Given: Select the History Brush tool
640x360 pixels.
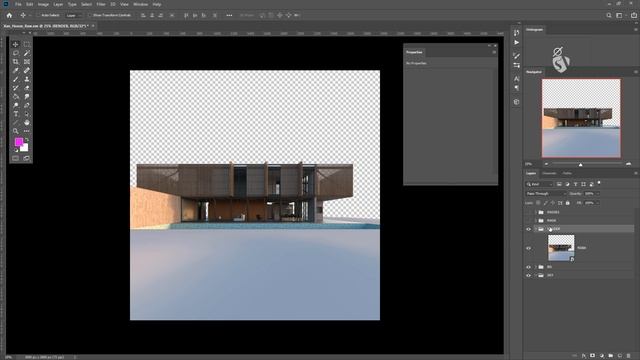Looking at the screenshot, I should (16, 88).
